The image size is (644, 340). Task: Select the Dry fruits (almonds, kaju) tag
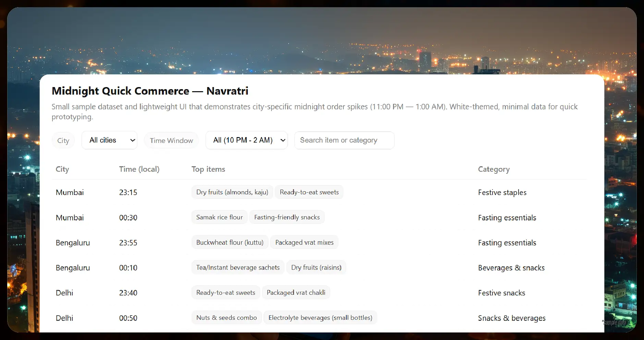click(232, 192)
